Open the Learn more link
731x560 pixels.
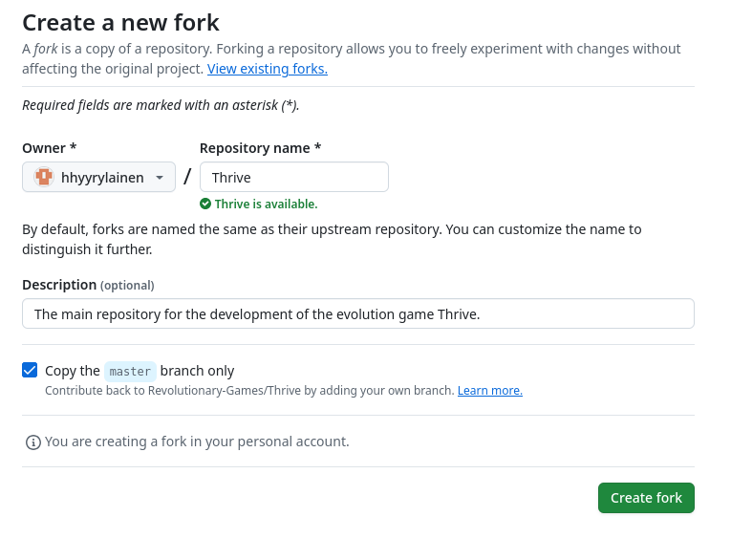(490, 390)
